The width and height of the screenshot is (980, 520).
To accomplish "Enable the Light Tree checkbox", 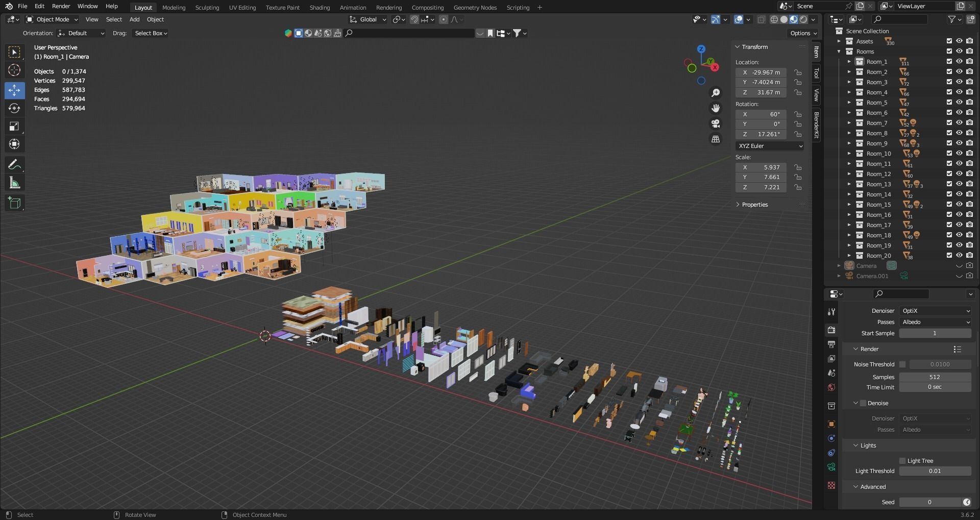I will 902,461.
